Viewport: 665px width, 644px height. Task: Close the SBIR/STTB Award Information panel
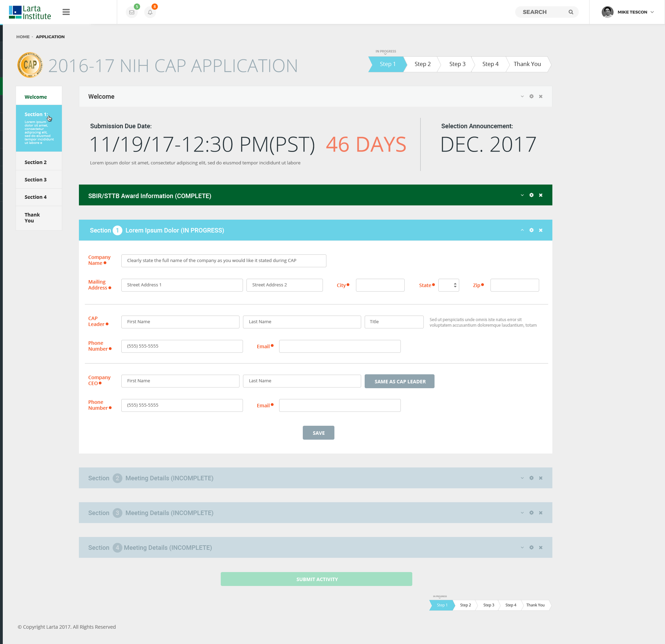click(541, 195)
